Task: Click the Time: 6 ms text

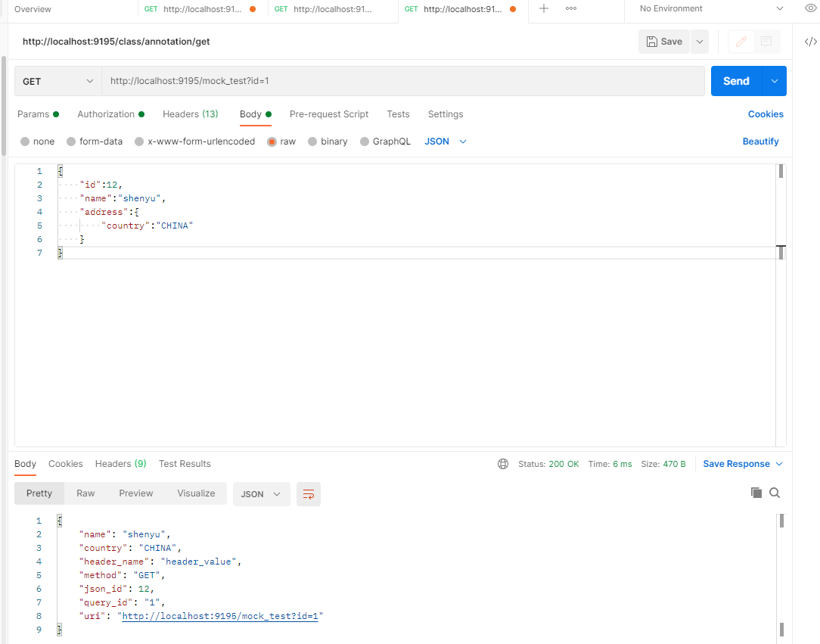Action: tap(610, 464)
